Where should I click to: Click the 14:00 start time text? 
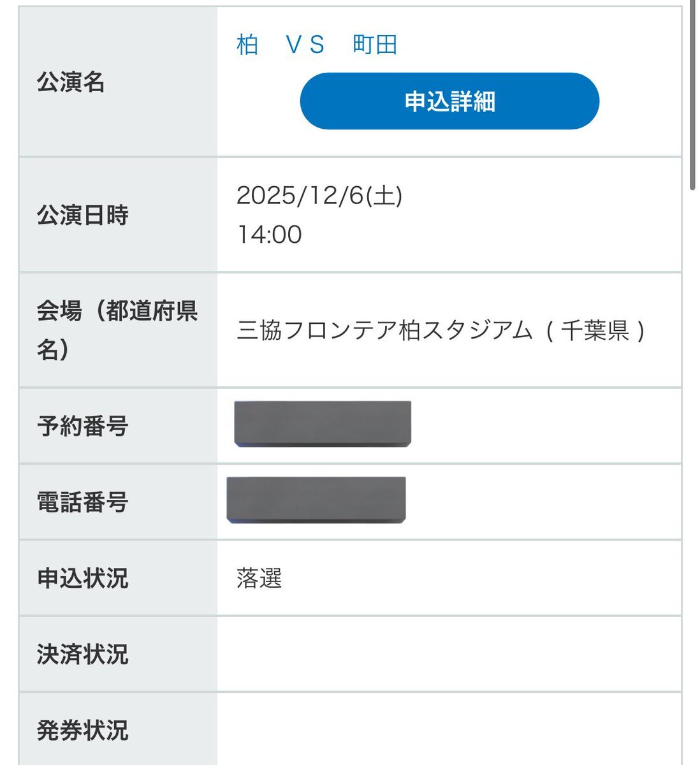(270, 235)
